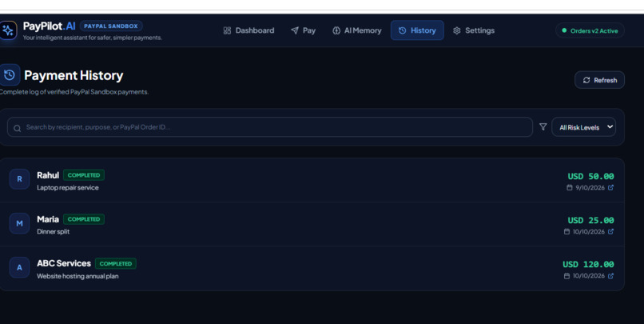Click Maria's COMPLETED status badge
This screenshot has height=324, width=644.
pos(84,219)
